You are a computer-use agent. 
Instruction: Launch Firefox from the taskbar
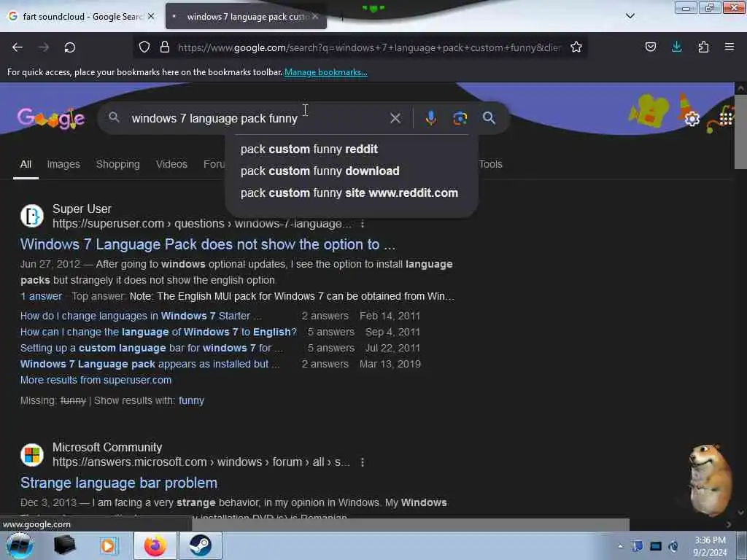155,545
